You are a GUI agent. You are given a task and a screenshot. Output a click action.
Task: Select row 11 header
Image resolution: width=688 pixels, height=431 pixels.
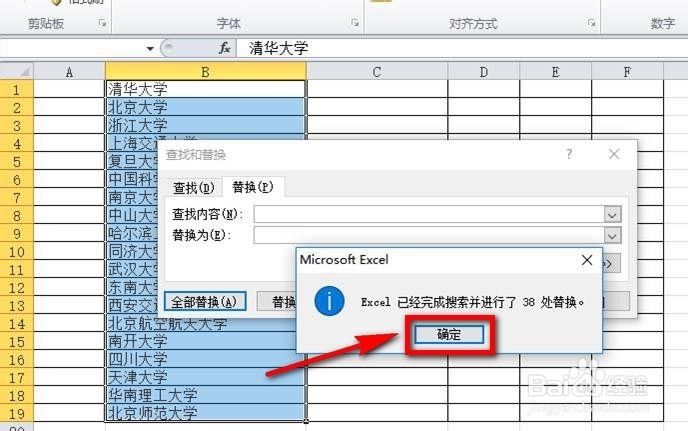point(17,269)
